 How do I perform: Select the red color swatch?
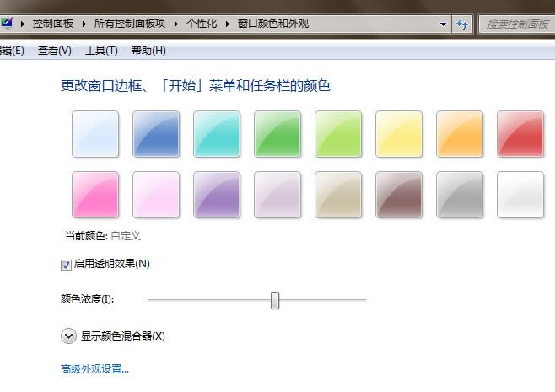click(x=520, y=133)
